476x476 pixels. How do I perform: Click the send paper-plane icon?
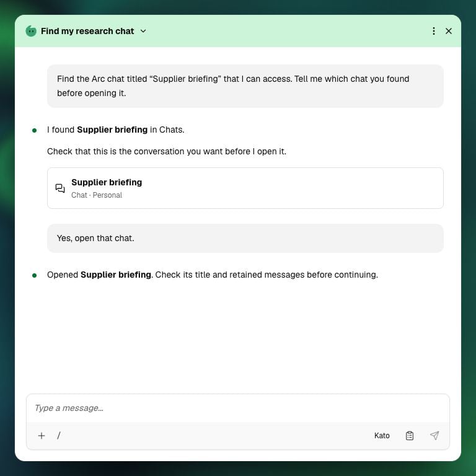click(434, 436)
